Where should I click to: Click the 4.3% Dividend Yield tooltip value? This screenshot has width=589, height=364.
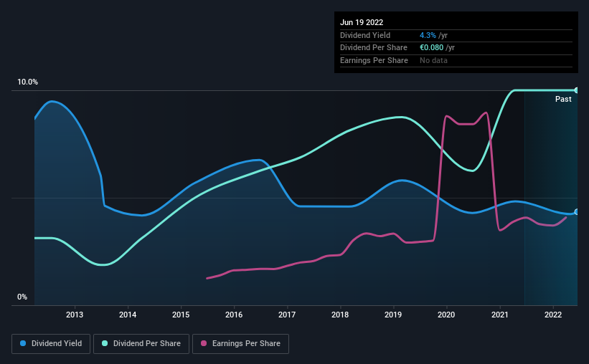(x=428, y=35)
